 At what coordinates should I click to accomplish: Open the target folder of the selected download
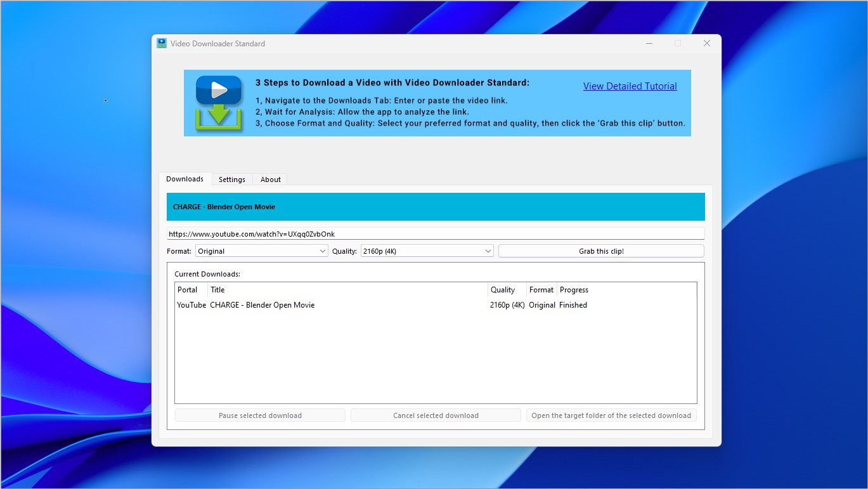point(611,415)
